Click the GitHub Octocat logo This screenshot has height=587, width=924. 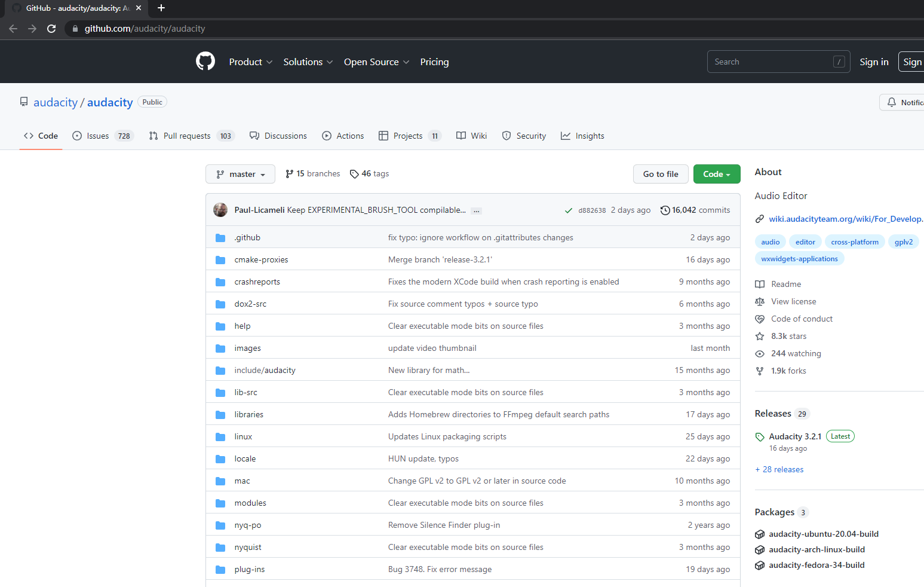[205, 62]
